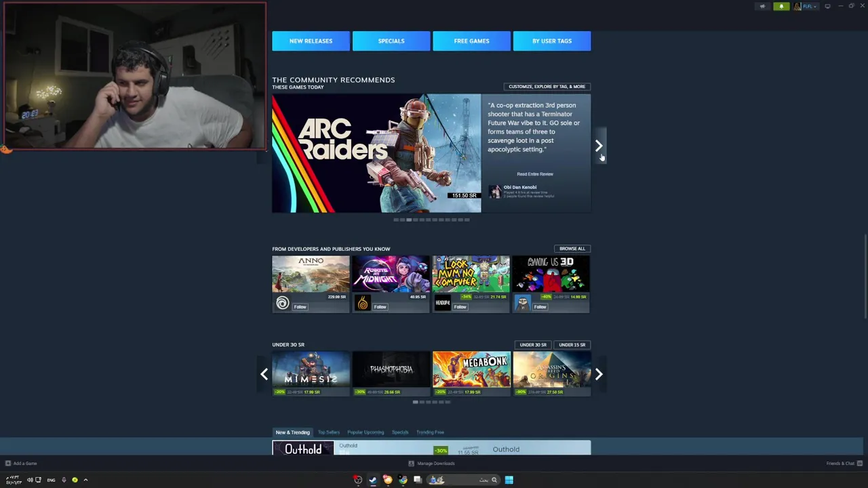Open the New Releases category
The image size is (868, 488).
(x=311, y=41)
